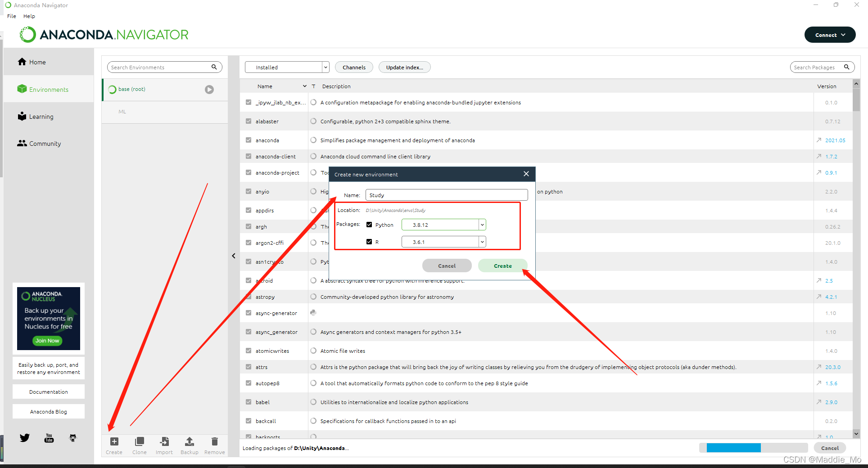Click Cancel in the Create new environment dialog
868x468 pixels.
point(447,265)
